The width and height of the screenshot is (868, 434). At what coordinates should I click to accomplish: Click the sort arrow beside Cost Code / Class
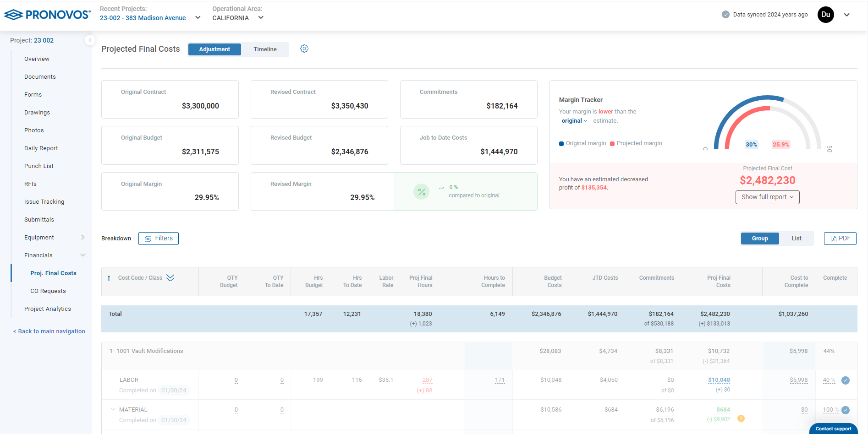point(109,278)
